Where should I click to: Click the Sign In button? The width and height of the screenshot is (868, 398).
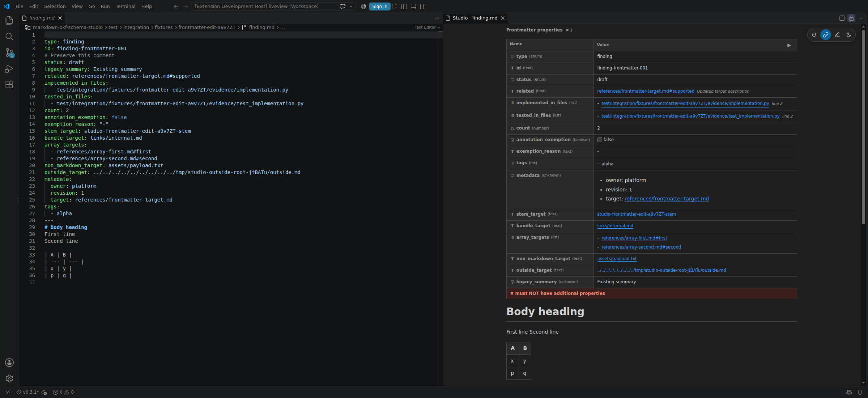(x=380, y=7)
